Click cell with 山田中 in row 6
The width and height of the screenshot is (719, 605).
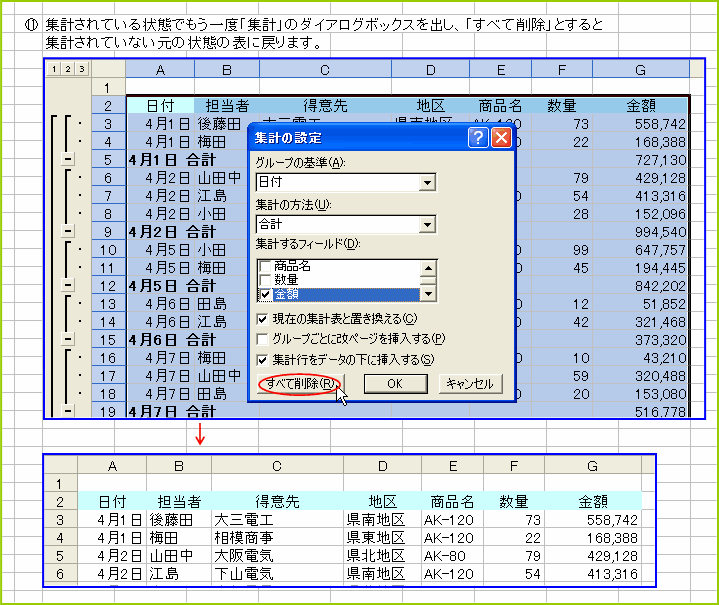219,178
